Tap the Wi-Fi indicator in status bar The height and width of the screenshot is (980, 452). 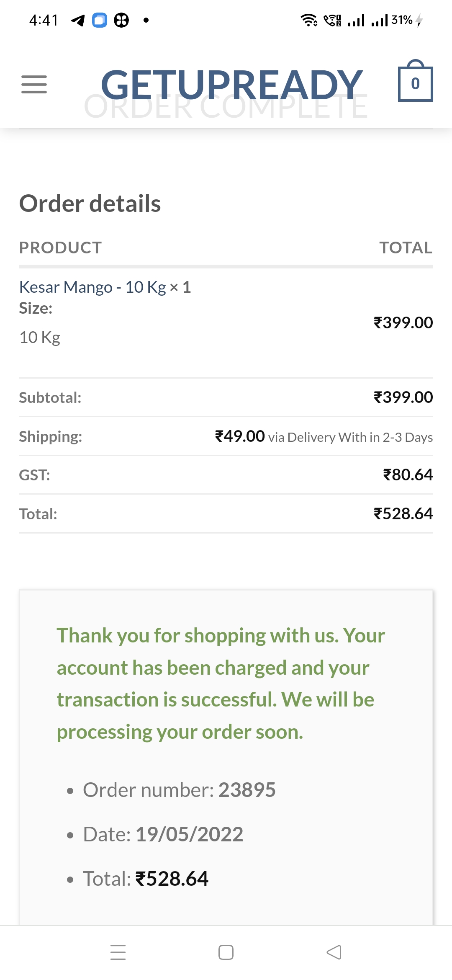[x=309, y=20]
